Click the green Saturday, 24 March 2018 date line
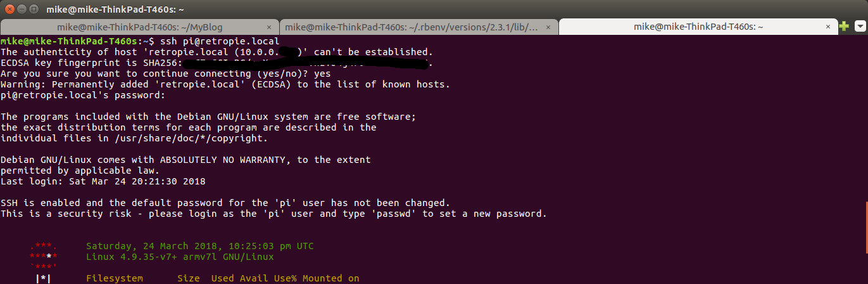868x284 pixels. (x=199, y=246)
